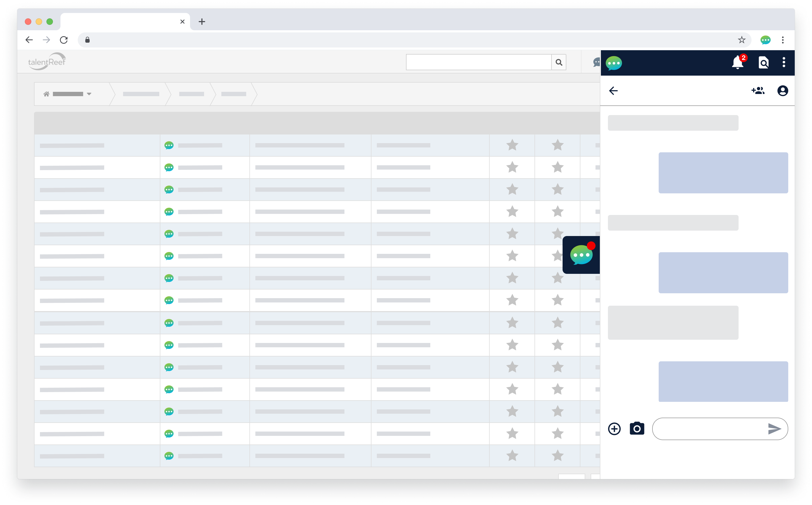The height and width of the screenshot is (505, 812).
Task: Click the search magnifier button
Action: click(559, 62)
